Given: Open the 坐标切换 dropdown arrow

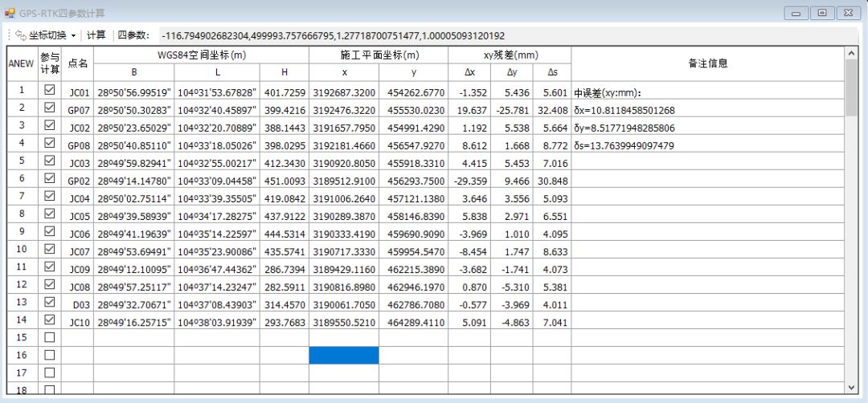Looking at the screenshot, I should (74, 36).
